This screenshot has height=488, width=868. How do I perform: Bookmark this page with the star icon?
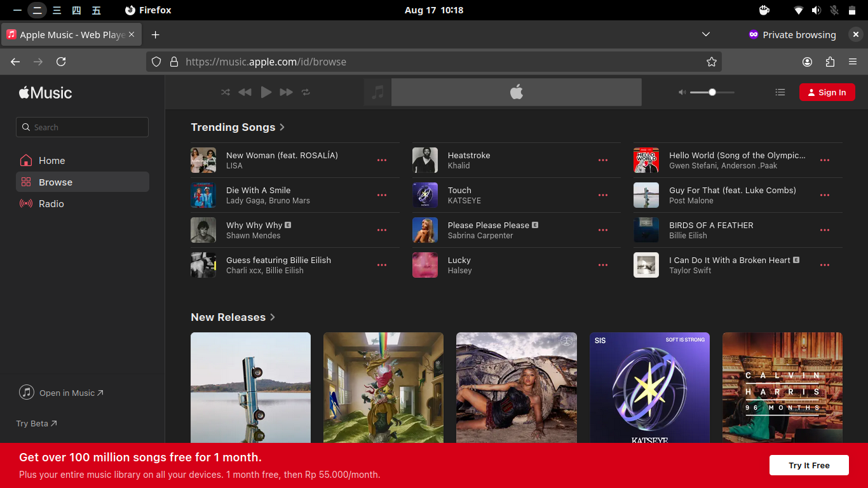[712, 62]
